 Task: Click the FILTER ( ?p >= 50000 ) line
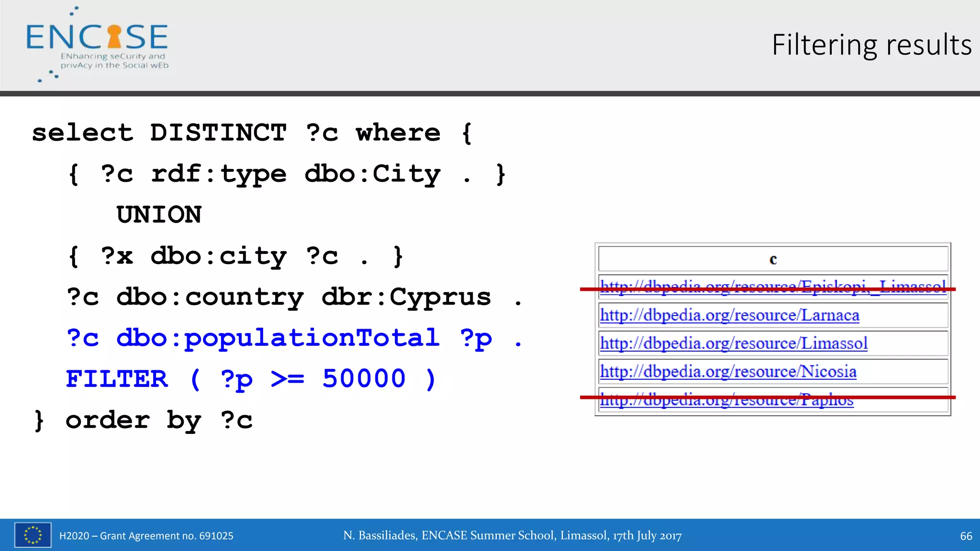pos(251,379)
